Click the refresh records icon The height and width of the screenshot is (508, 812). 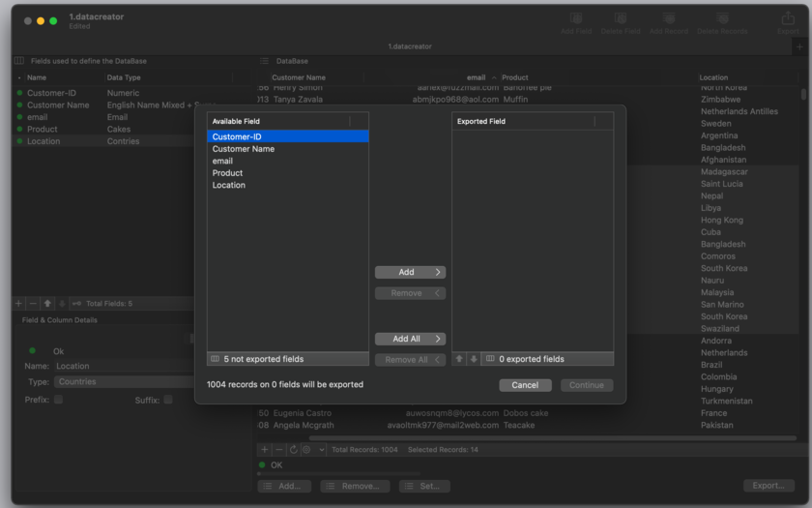294,449
